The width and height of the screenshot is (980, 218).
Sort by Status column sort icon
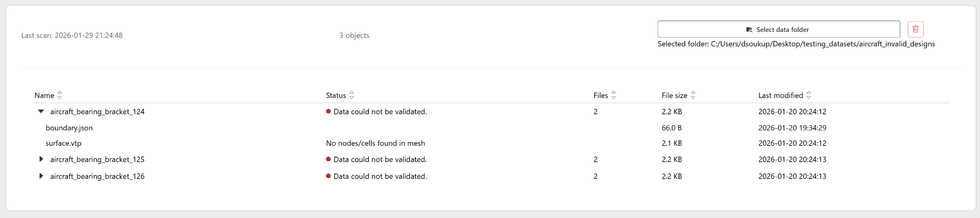tap(352, 95)
